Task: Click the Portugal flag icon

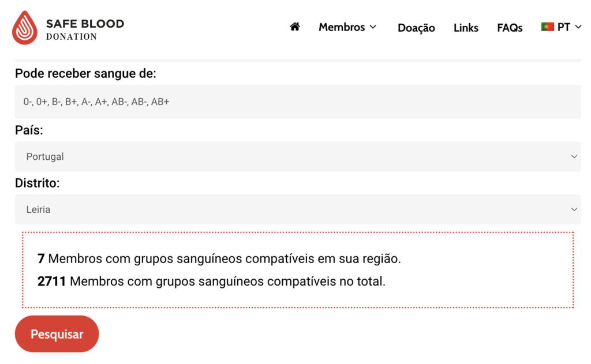Action: point(547,27)
